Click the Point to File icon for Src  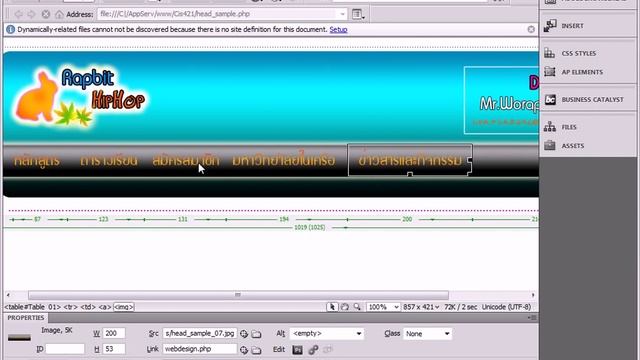click(x=244, y=334)
